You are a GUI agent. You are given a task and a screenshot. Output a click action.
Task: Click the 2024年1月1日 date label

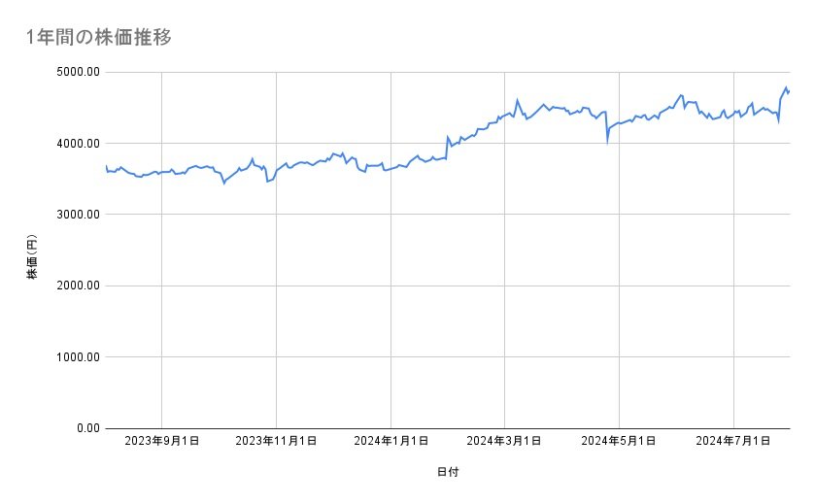391,442
